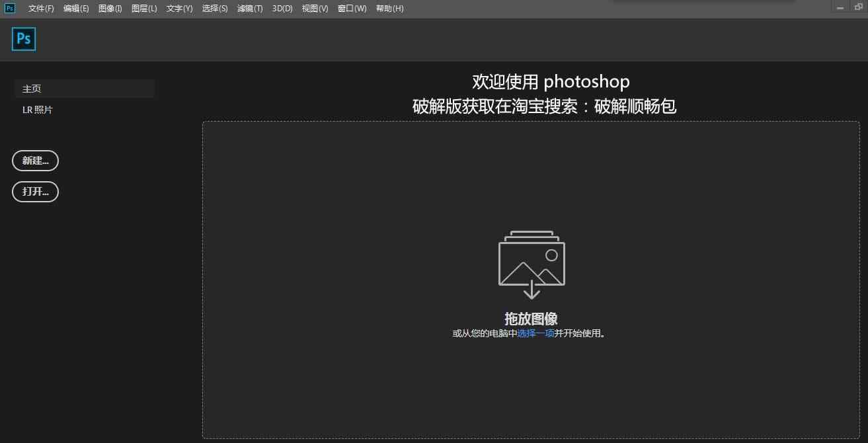Screen dimensions: 868x443
Task: Open the 3D(D) menu
Action: [282, 9]
